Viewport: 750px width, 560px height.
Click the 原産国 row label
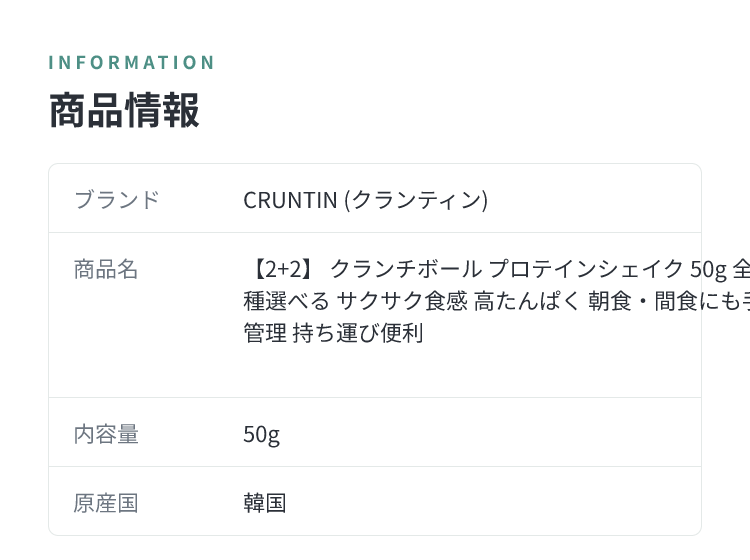click(x=106, y=504)
